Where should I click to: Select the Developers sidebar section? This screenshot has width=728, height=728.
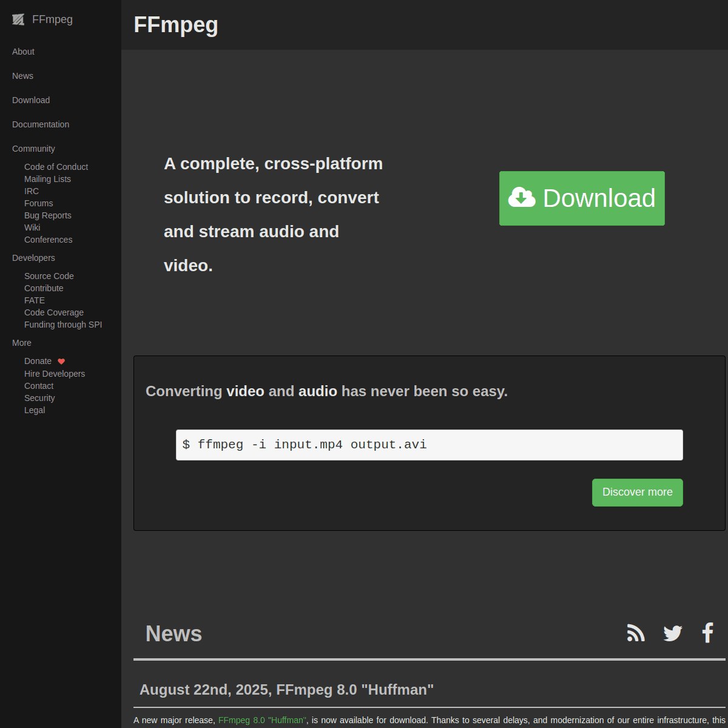click(33, 258)
